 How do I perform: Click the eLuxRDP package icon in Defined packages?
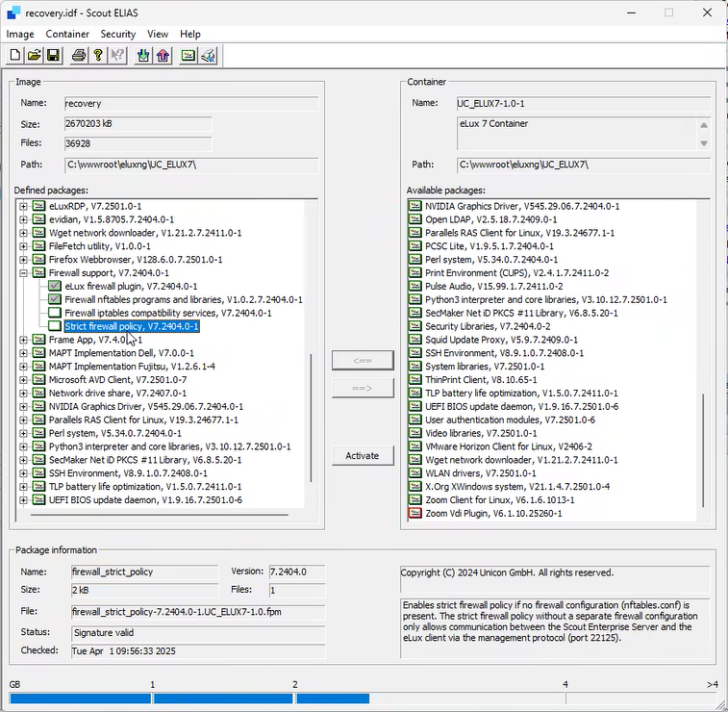38,206
